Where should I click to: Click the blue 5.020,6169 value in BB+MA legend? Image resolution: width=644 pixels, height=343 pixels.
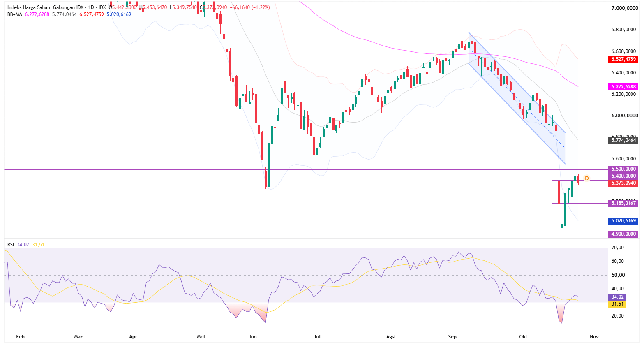pos(119,14)
